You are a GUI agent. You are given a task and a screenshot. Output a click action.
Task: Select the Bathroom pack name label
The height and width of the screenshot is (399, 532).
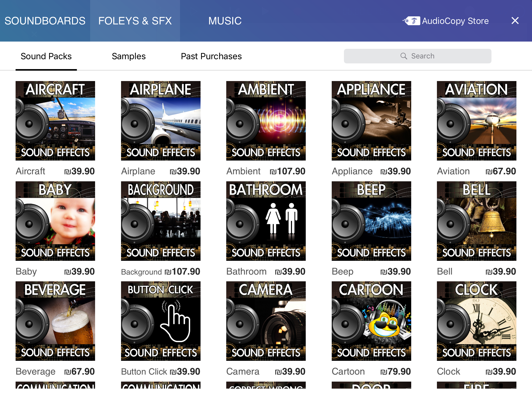[247, 271]
